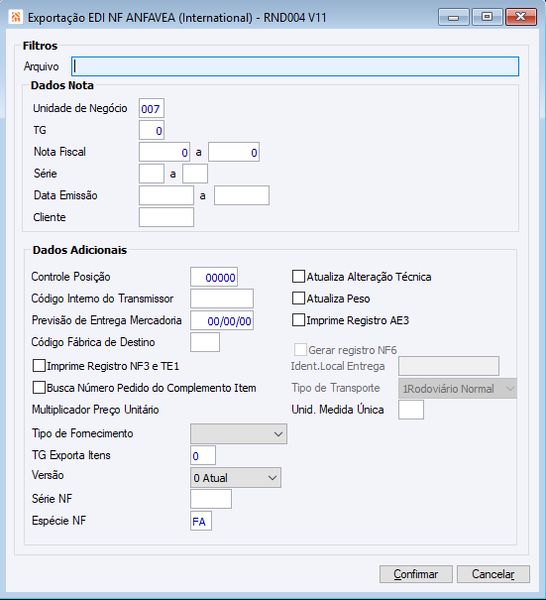This screenshot has width=546, height=600.
Task: Minimize the Exportação EDI NF window
Action: (x=454, y=17)
